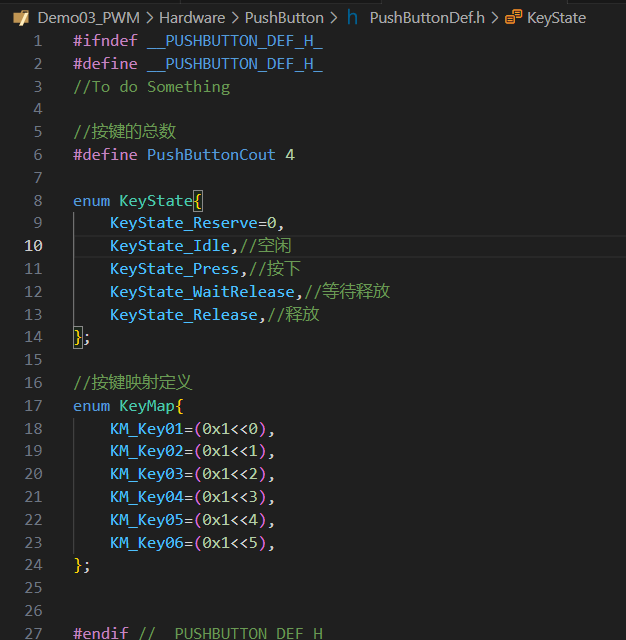Image resolution: width=626 pixels, height=640 pixels.
Task: Open the PushButton breadcrumb folder
Action: click(284, 18)
